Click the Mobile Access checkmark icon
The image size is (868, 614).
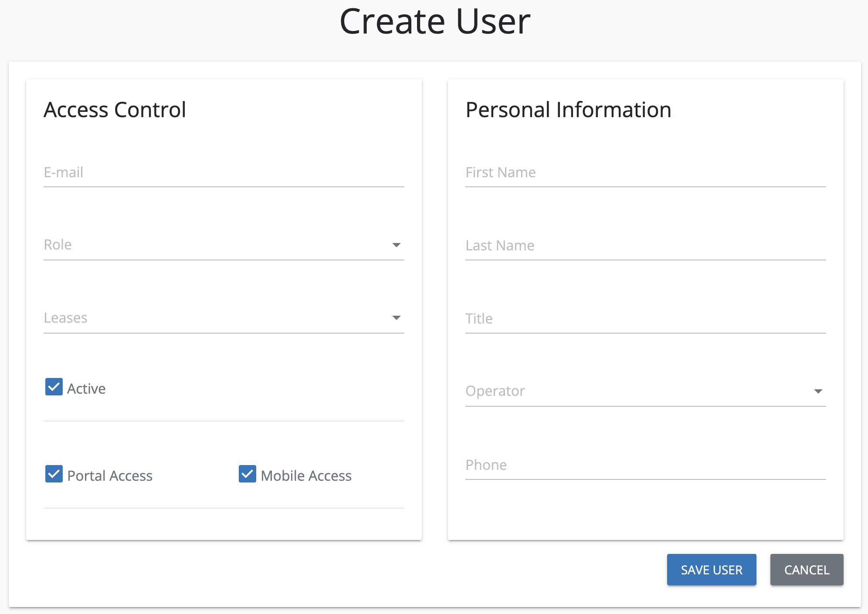[x=247, y=475]
